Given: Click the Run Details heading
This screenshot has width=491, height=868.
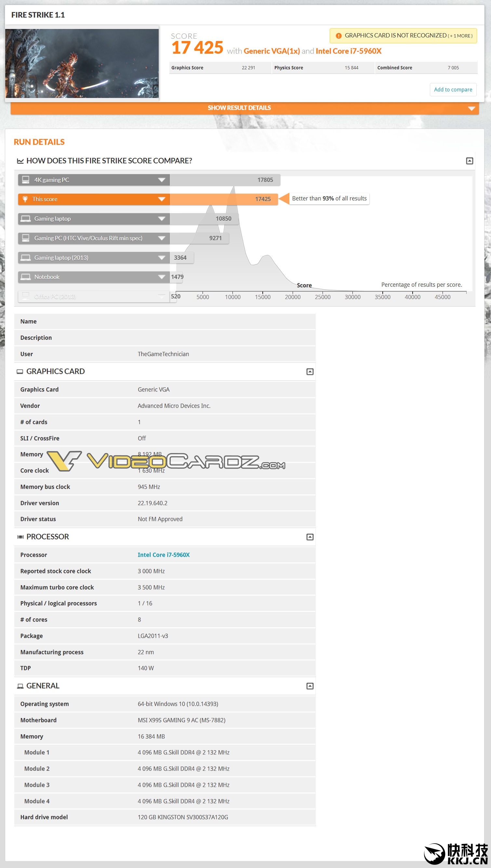Looking at the screenshot, I should [x=39, y=142].
